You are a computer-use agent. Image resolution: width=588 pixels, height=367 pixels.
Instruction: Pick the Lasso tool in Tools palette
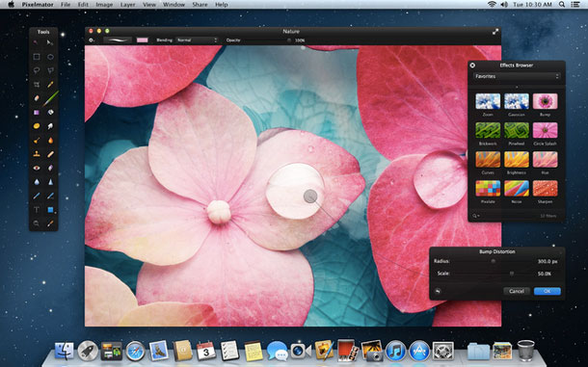[37, 70]
